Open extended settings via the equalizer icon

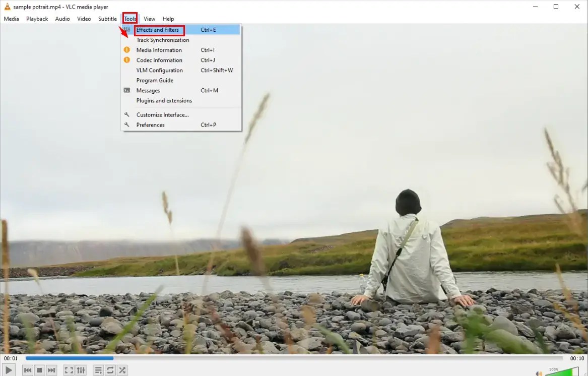pyautogui.click(x=81, y=369)
